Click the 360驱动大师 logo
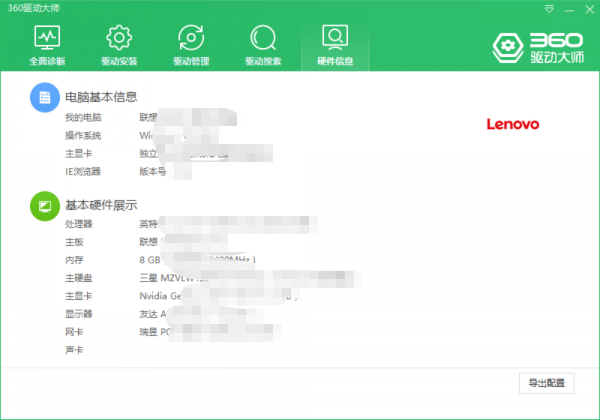Screen dimensions: 600x420 [x=538, y=47]
